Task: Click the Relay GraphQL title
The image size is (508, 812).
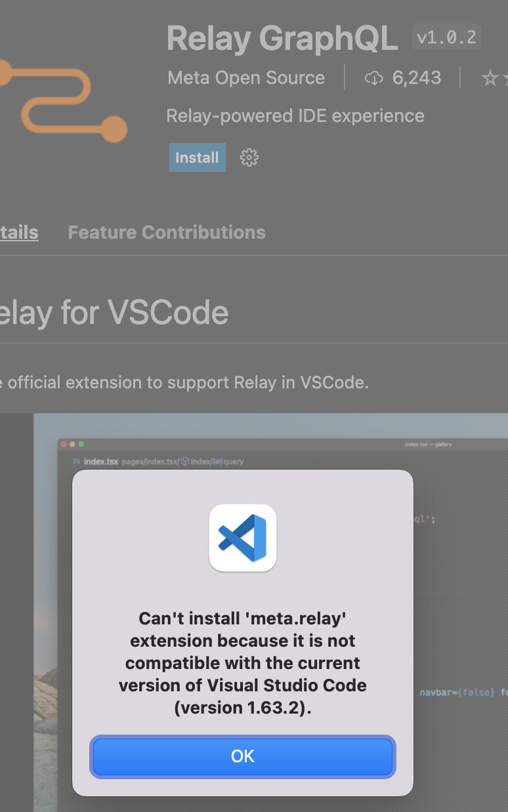Action: tap(282, 38)
